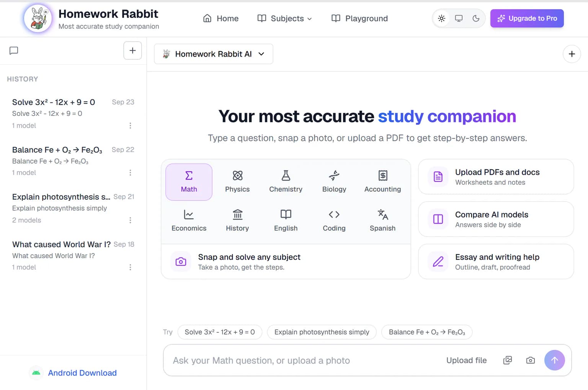588x390 pixels.
Task: Select the History subject tile
Action: click(x=237, y=221)
